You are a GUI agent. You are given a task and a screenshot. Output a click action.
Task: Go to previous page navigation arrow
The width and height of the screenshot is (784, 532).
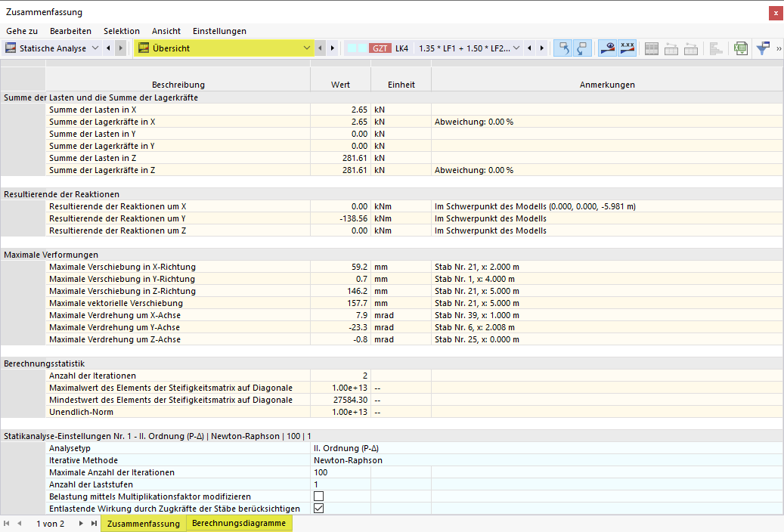pyautogui.click(x=20, y=524)
